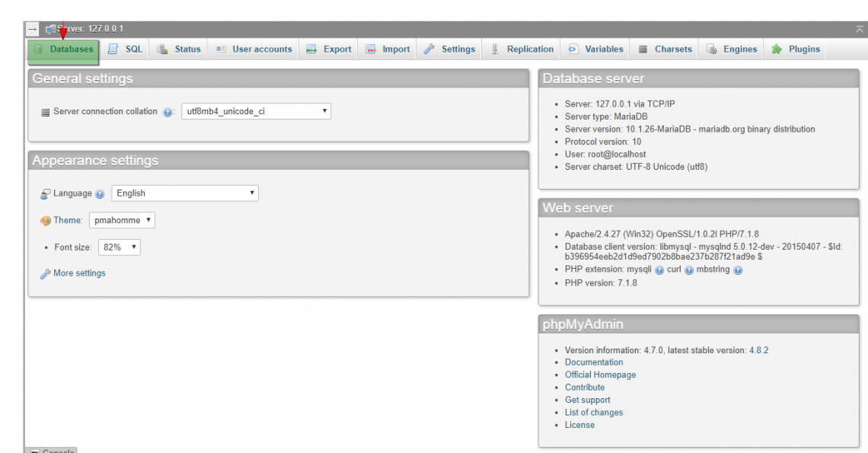Click the mysqli extension help icon
Screen dimensions: 868x453
(659, 269)
